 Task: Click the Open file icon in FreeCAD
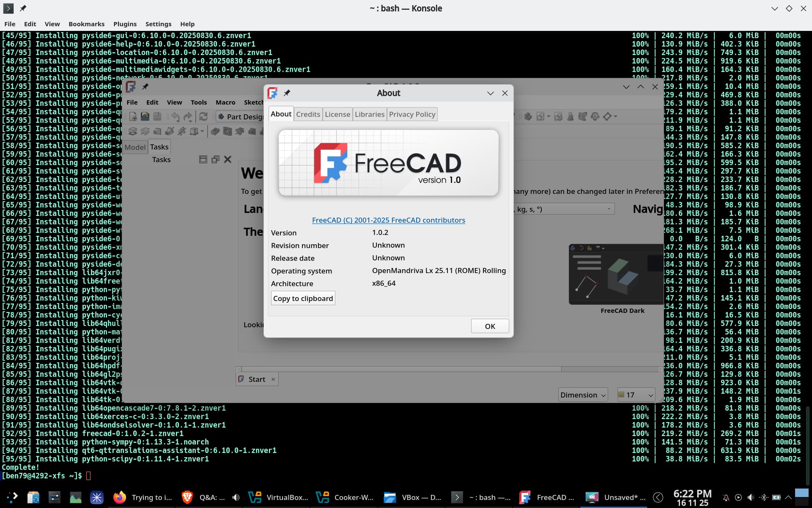pos(145,116)
